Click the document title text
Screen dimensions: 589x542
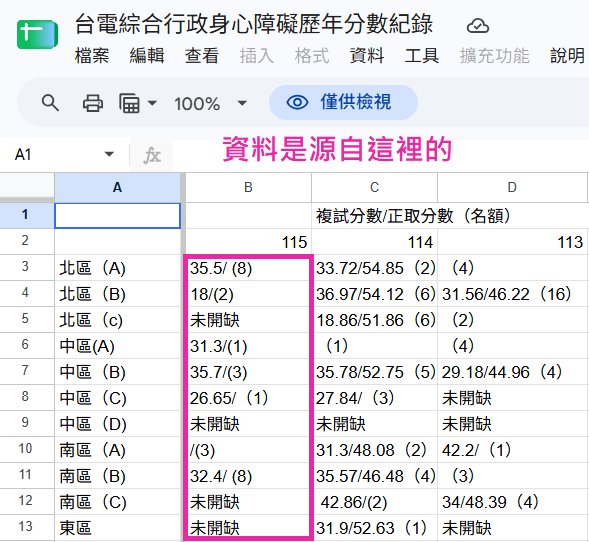pyautogui.click(x=254, y=24)
